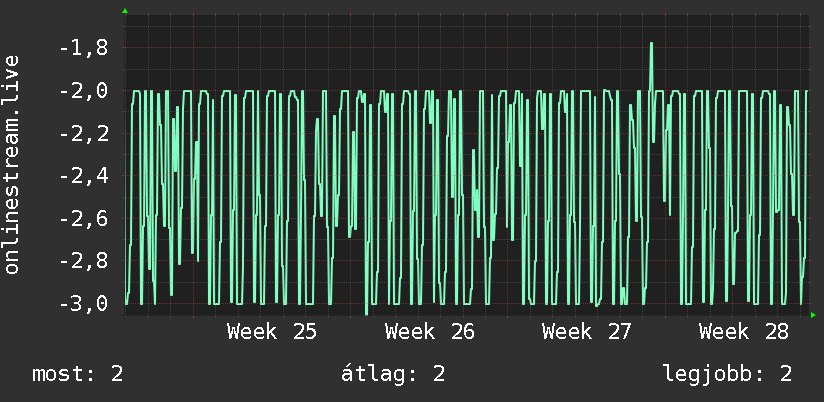Click the green arrow at right end of X axis
Viewport: 824px width, 402px height.
813,315
